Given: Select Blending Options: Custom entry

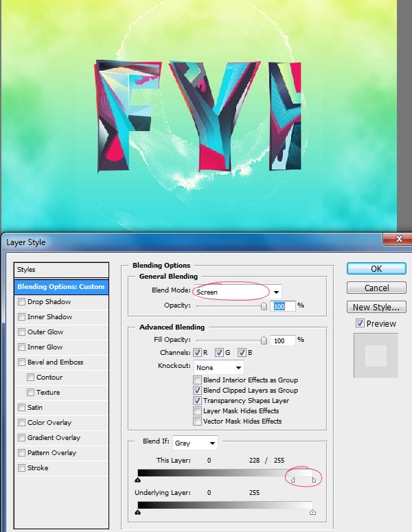Looking at the screenshot, I should tap(61, 287).
